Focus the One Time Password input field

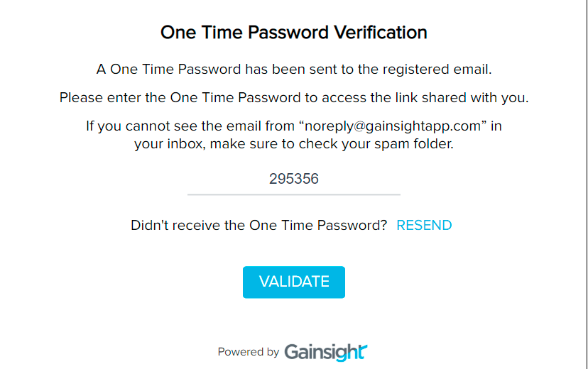click(294, 179)
